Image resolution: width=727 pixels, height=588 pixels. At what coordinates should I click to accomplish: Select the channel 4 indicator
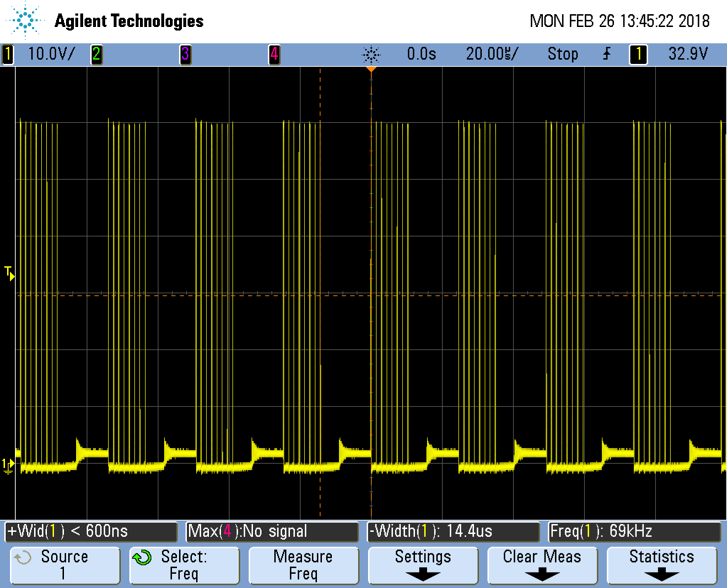[274, 54]
